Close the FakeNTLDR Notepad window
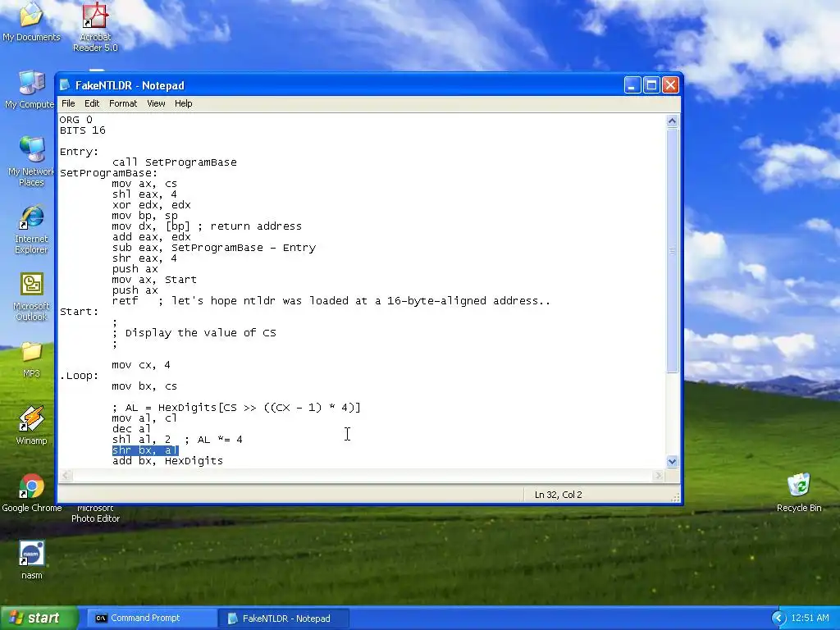The width and height of the screenshot is (840, 630). tap(671, 85)
